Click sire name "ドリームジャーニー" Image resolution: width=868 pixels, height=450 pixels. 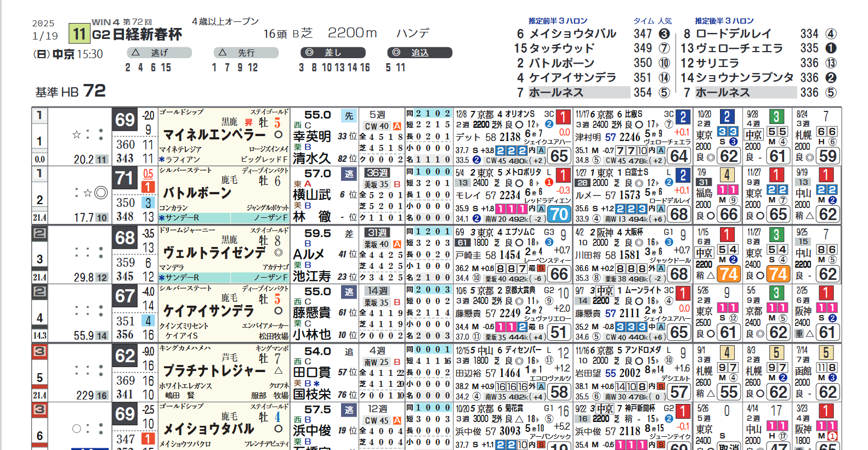pyautogui.click(x=187, y=230)
